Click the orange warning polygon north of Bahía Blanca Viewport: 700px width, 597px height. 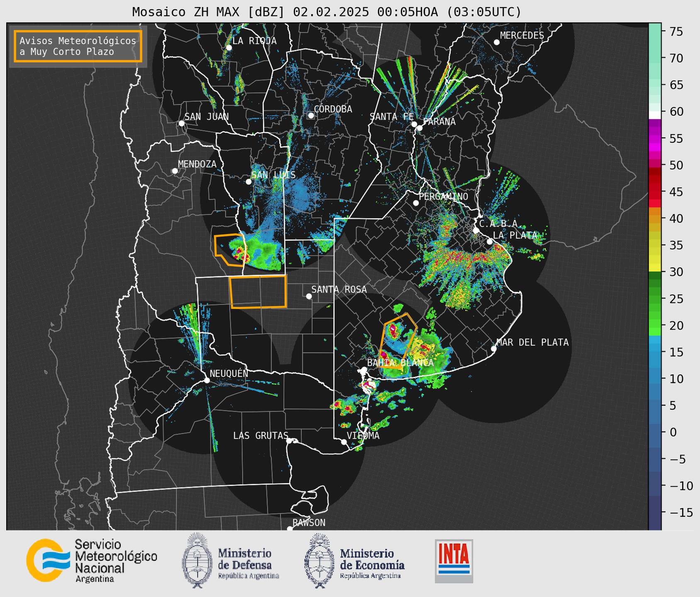[x=398, y=340]
